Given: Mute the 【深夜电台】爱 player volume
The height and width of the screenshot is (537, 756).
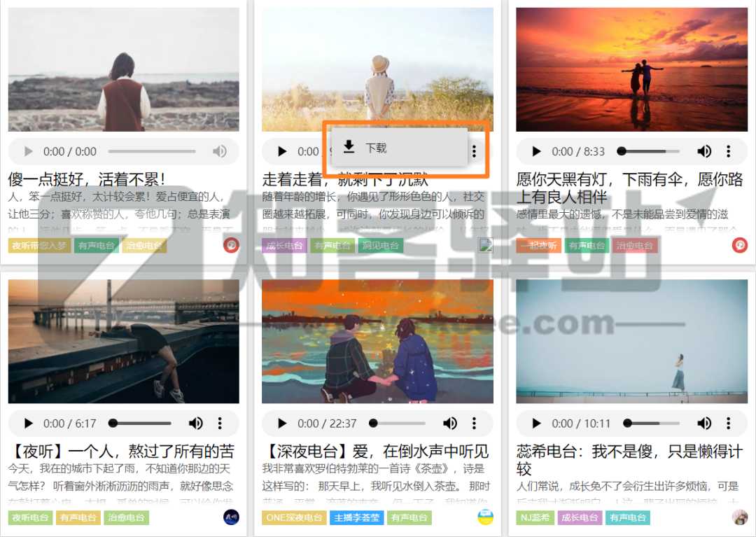Looking at the screenshot, I should tap(450, 423).
